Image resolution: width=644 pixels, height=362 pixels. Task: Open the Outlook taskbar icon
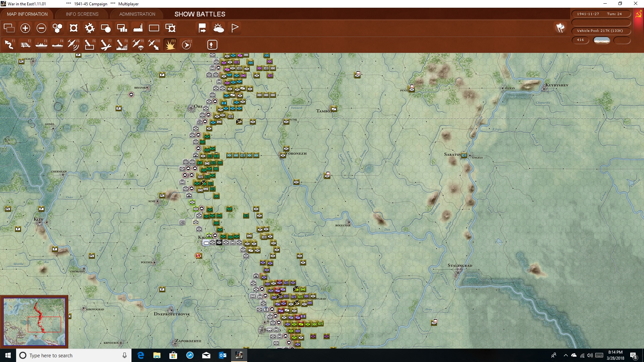[223, 355]
